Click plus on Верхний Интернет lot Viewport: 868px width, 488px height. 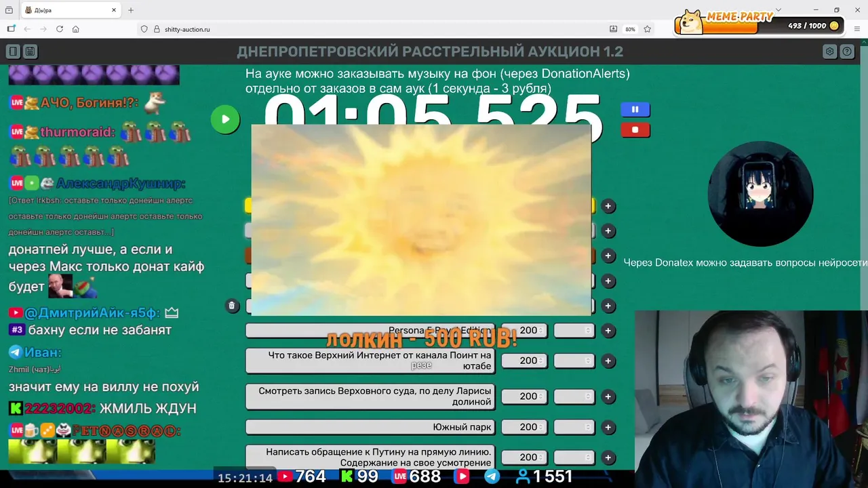(608, 361)
